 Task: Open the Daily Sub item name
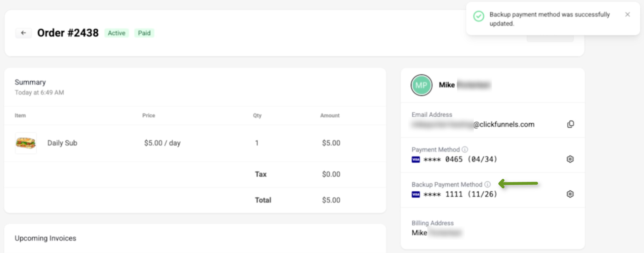[62, 143]
